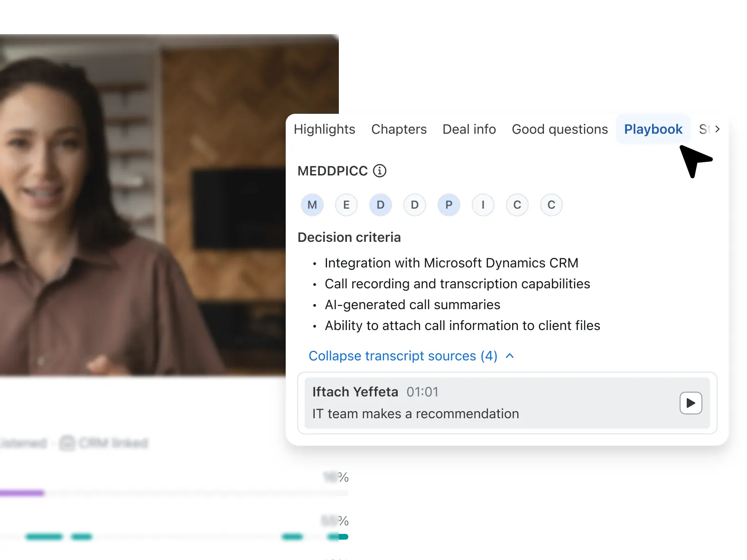The height and width of the screenshot is (560, 747).
Task: Select the M (Metrics) circle
Action: (x=312, y=205)
